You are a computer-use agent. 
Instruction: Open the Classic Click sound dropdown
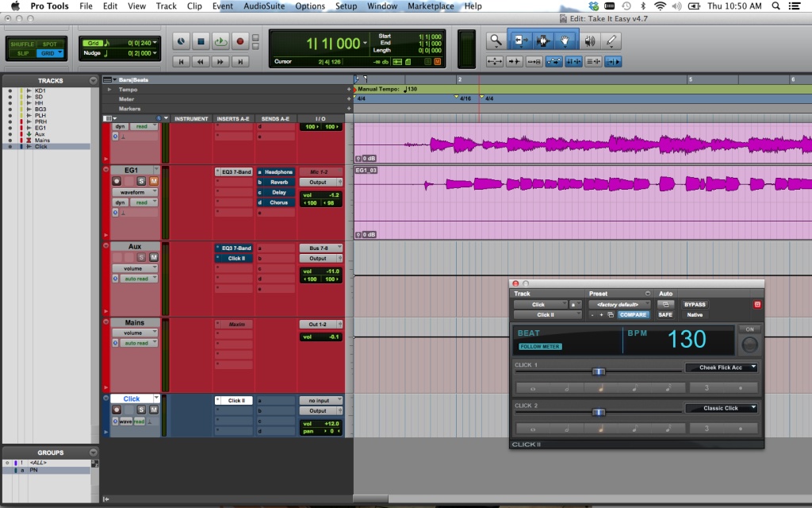(721, 408)
